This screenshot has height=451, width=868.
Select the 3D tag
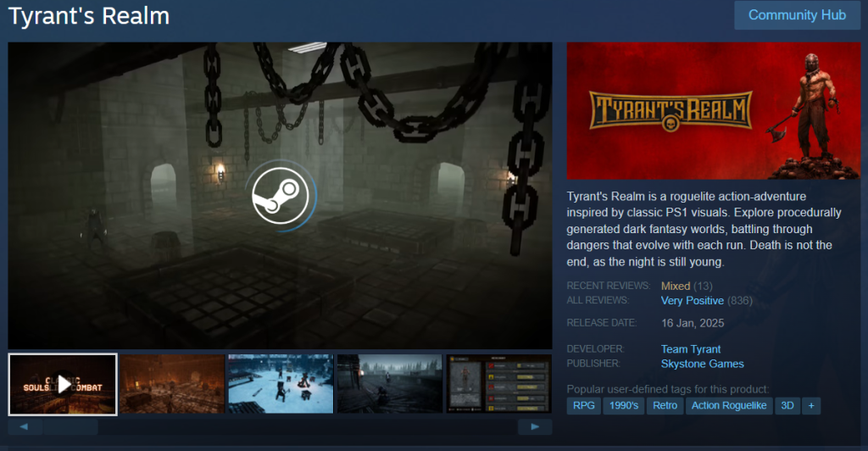[x=787, y=405]
